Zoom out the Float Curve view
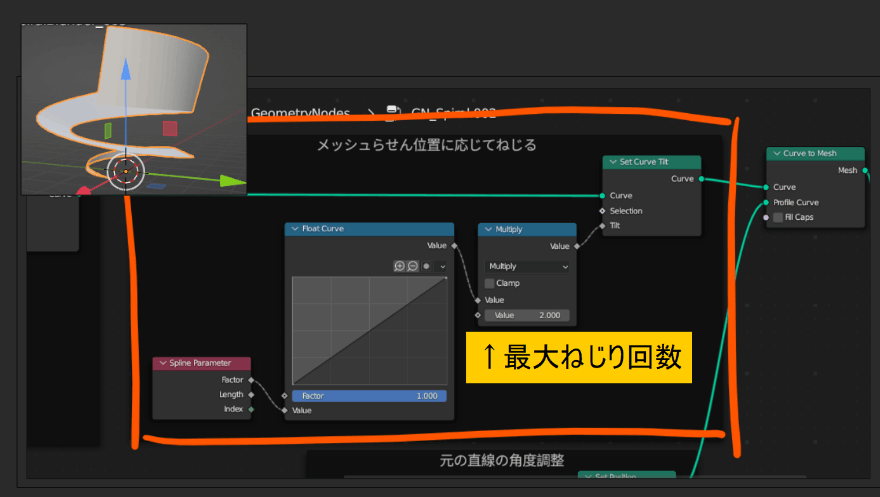The height and width of the screenshot is (497, 880). [412, 266]
